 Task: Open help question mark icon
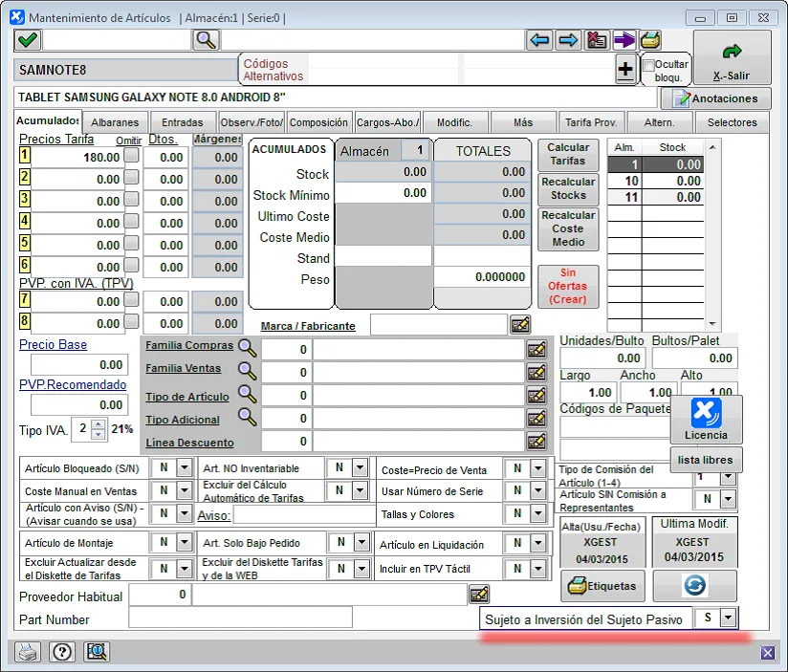(x=62, y=652)
